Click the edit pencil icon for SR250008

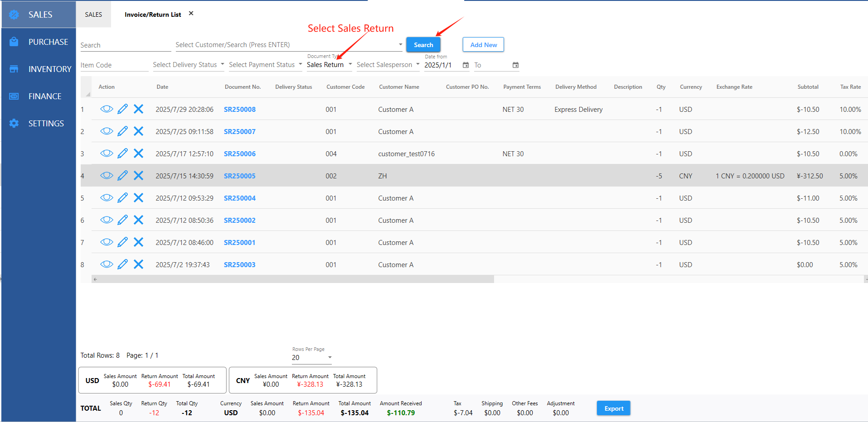[x=122, y=109]
